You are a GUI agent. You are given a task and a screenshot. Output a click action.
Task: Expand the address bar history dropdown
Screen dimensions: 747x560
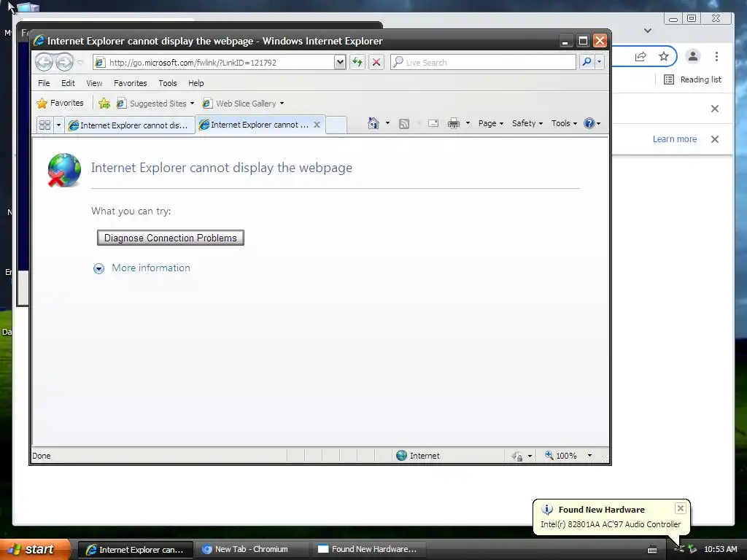coord(340,63)
